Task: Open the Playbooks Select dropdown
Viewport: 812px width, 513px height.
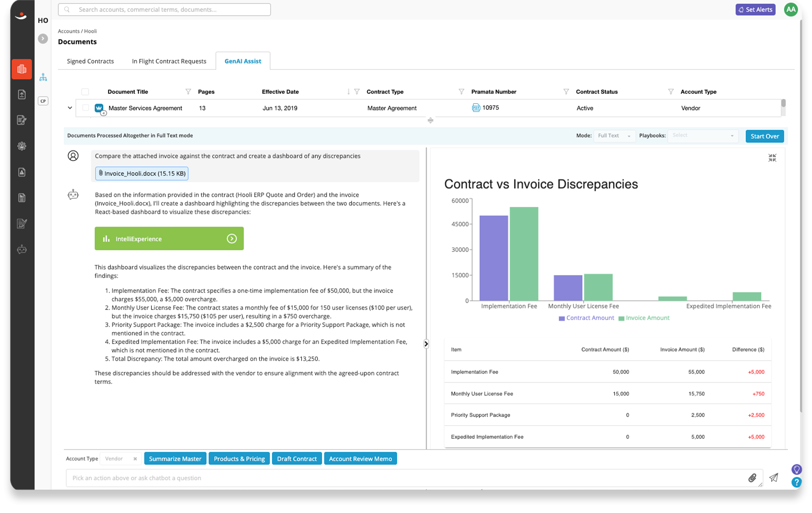Action: click(x=703, y=136)
